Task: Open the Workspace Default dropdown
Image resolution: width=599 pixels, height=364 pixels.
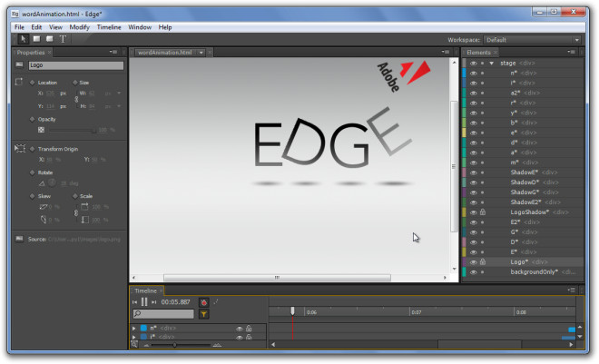Action: click(x=532, y=40)
